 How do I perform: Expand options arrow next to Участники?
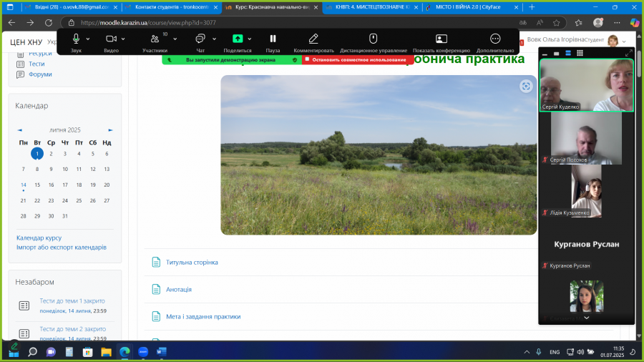click(175, 39)
